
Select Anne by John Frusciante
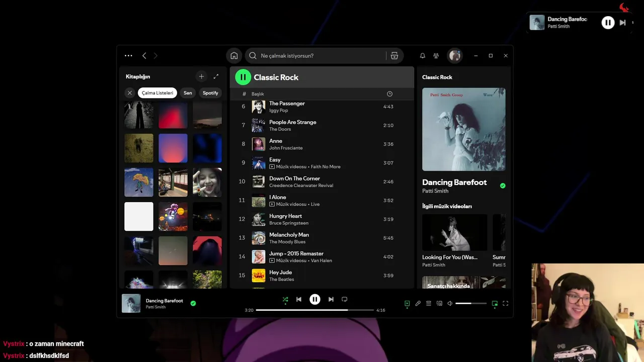pyautogui.click(x=322, y=144)
